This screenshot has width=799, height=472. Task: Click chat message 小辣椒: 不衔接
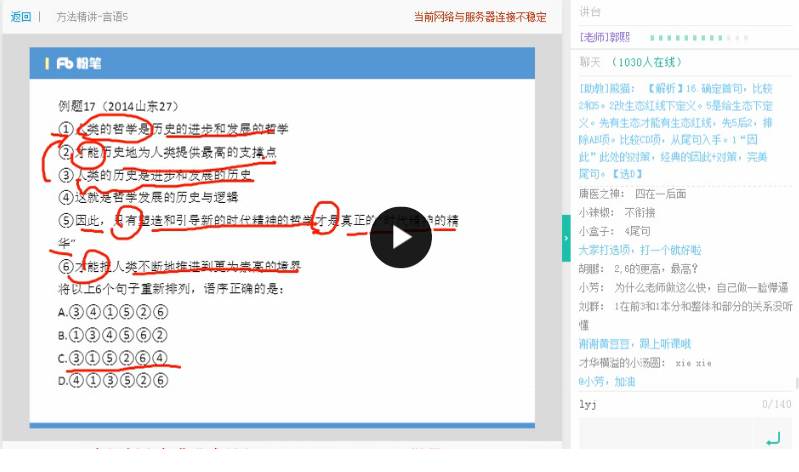617,213
